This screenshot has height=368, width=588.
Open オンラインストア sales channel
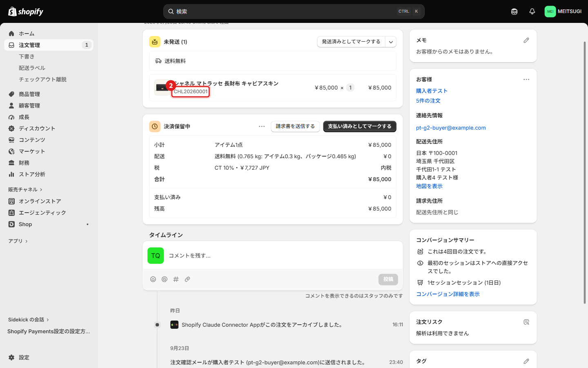tap(49, 201)
